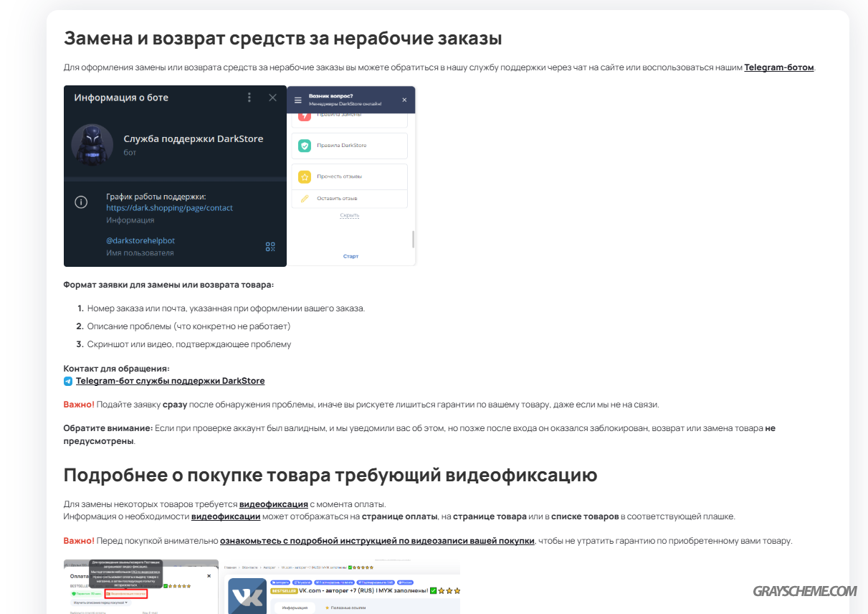
Task: Follow the 'Telegram-ботом' link in the first paragraph
Action: click(x=779, y=67)
